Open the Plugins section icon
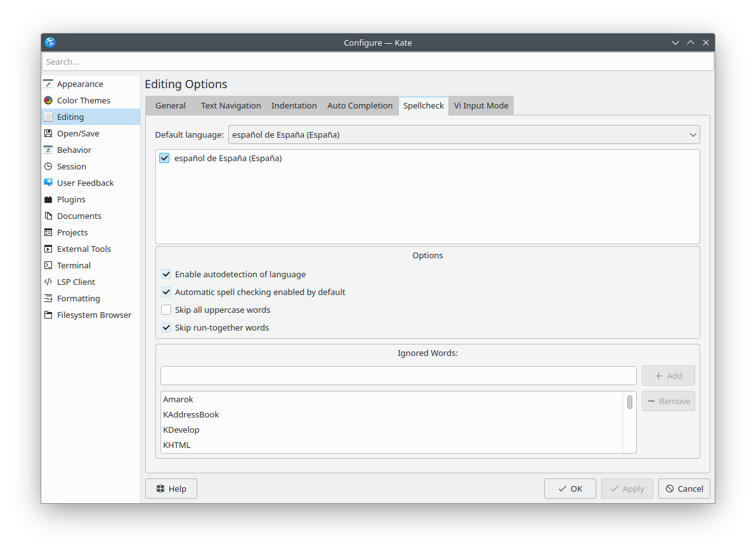 pyautogui.click(x=48, y=199)
